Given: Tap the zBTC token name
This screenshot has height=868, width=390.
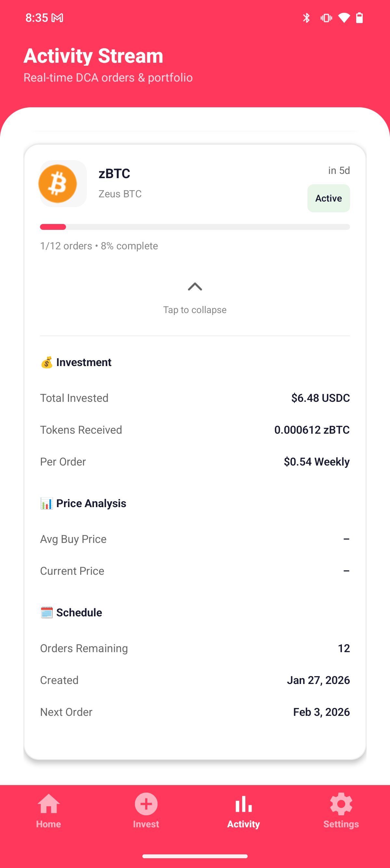Looking at the screenshot, I should (114, 174).
